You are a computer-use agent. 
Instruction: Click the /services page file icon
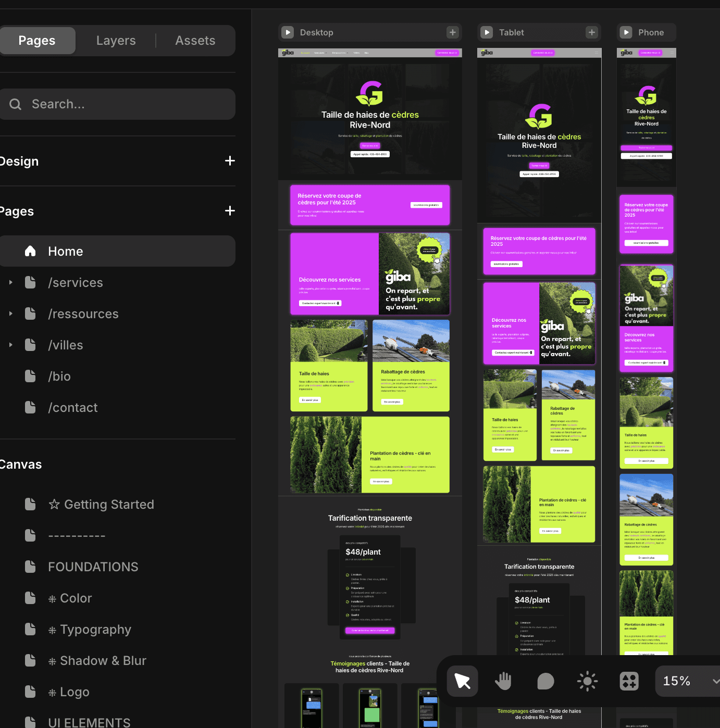coord(30,282)
